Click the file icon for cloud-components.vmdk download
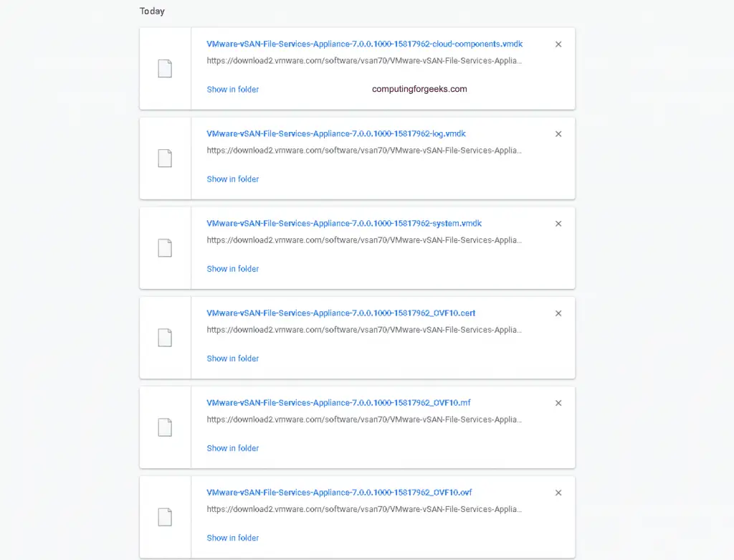734x560 pixels. point(165,69)
